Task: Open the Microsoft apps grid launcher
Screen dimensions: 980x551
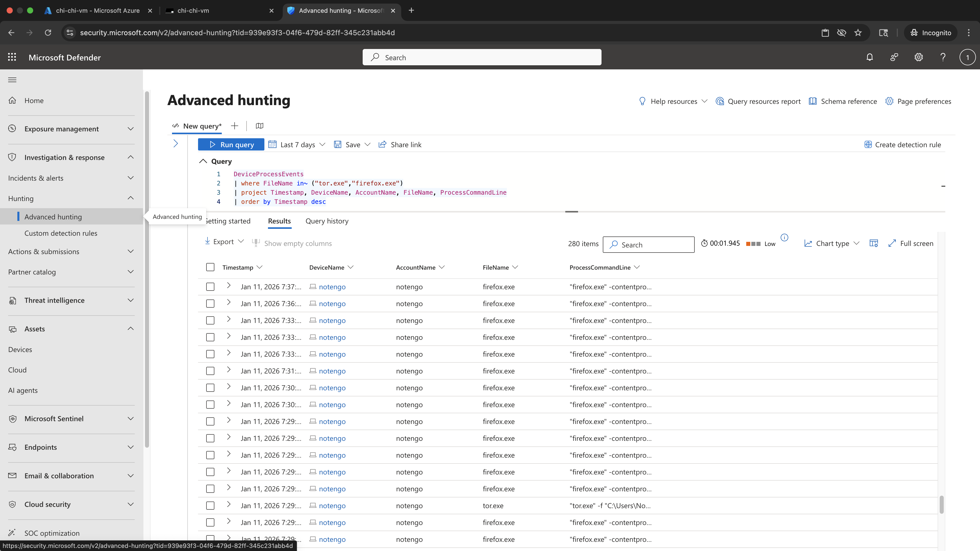Action: click(12, 57)
